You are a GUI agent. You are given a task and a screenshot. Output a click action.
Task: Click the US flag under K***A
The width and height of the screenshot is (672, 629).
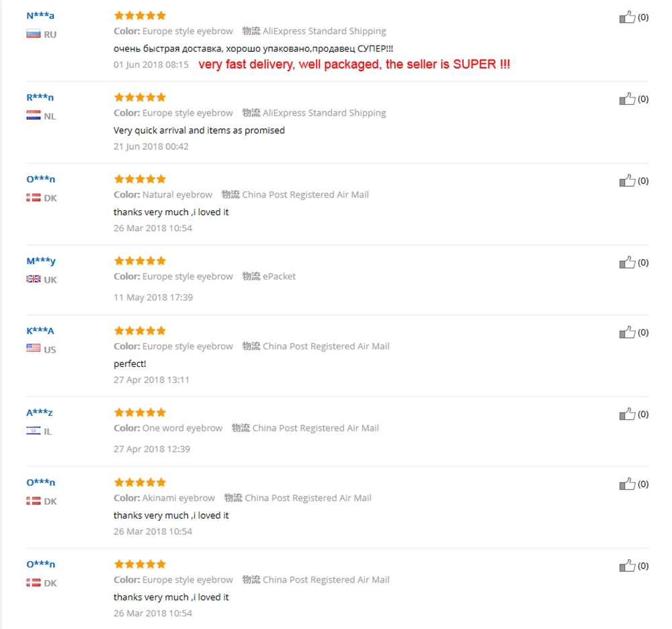(x=34, y=348)
